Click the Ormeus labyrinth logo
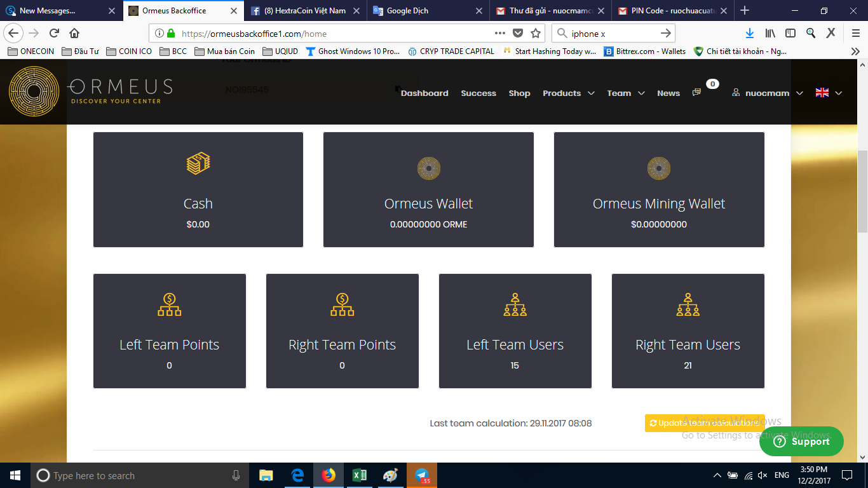868x488 pixels. pyautogui.click(x=34, y=91)
